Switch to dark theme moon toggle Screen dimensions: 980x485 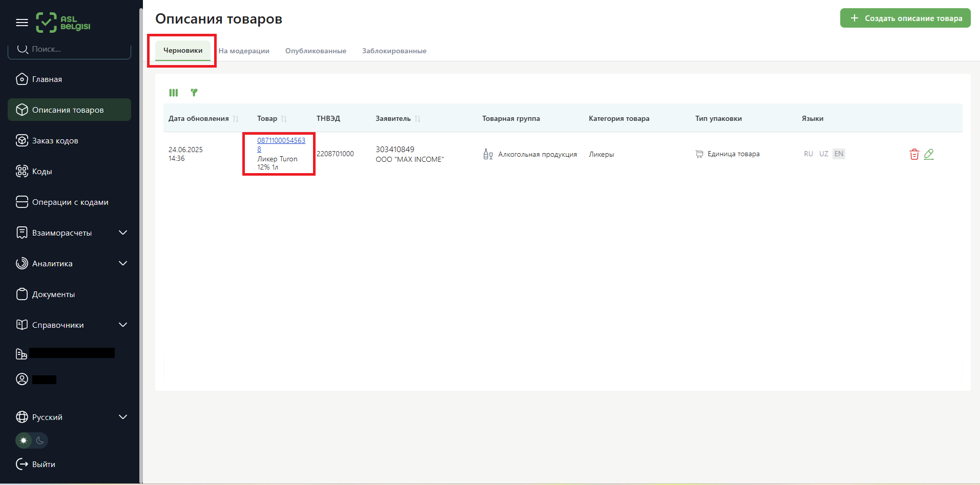40,440
